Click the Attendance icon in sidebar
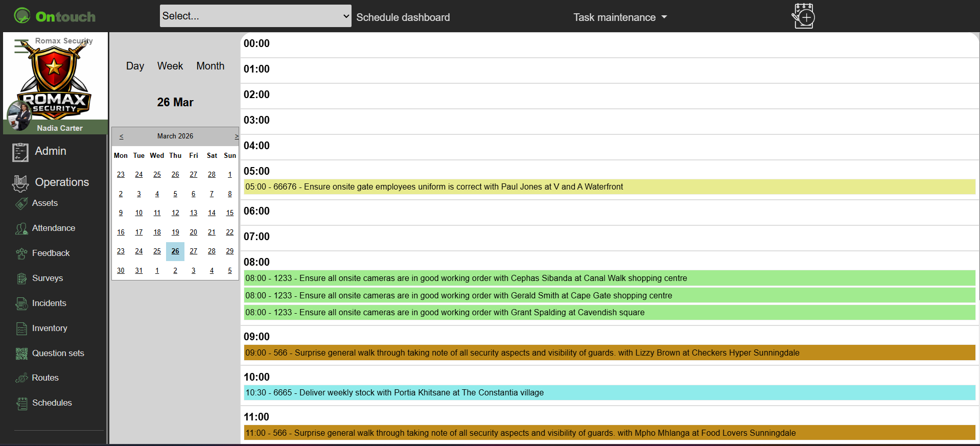 pyautogui.click(x=21, y=228)
